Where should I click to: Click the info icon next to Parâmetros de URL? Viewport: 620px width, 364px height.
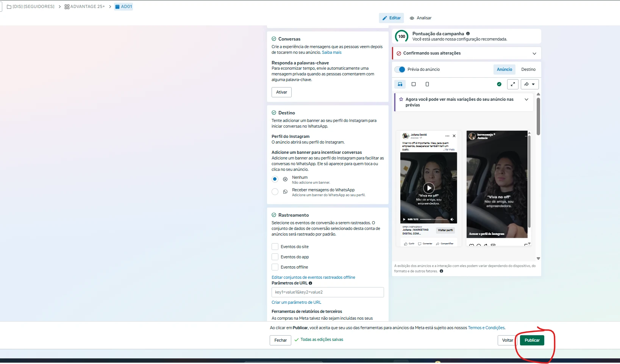[x=311, y=283]
